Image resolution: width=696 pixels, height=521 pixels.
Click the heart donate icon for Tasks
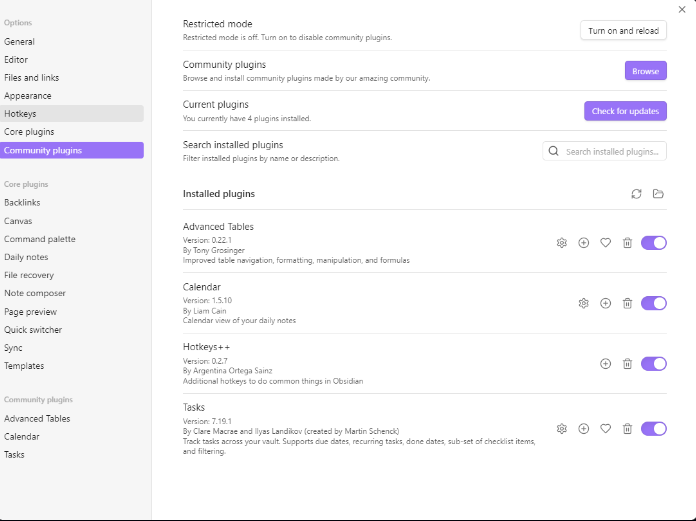pos(605,429)
